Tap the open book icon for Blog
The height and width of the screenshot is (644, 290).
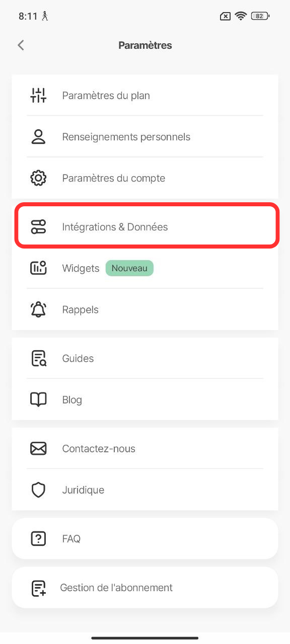pyautogui.click(x=38, y=399)
